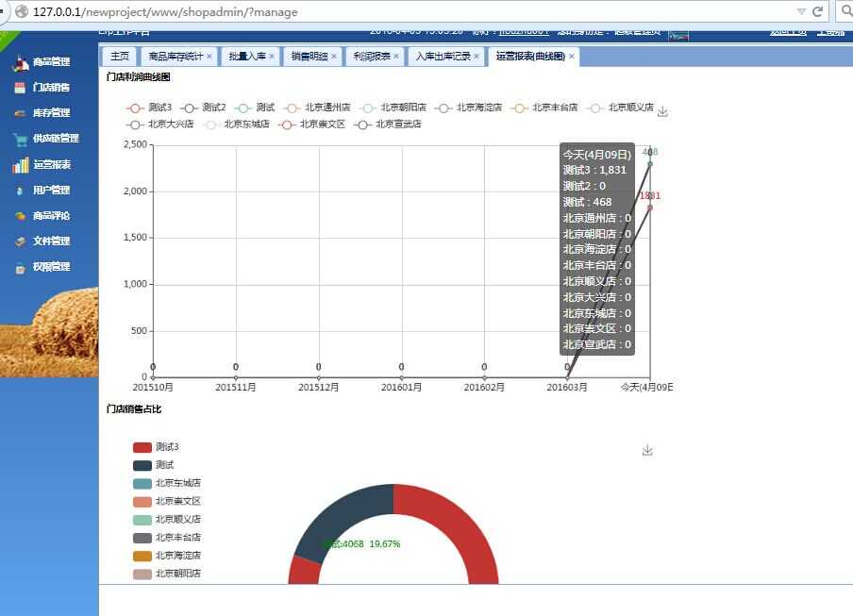The width and height of the screenshot is (853, 616).
Task: Toggle 北京海淀店 swatch in pie legend
Action: 142,556
